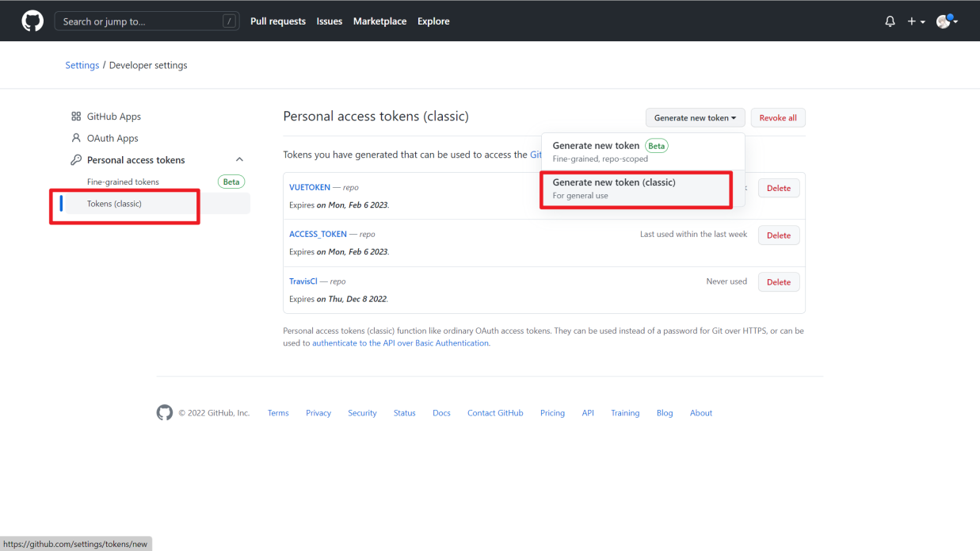The image size is (980, 551).
Task: Open the Security footer link
Action: [362, 413]
